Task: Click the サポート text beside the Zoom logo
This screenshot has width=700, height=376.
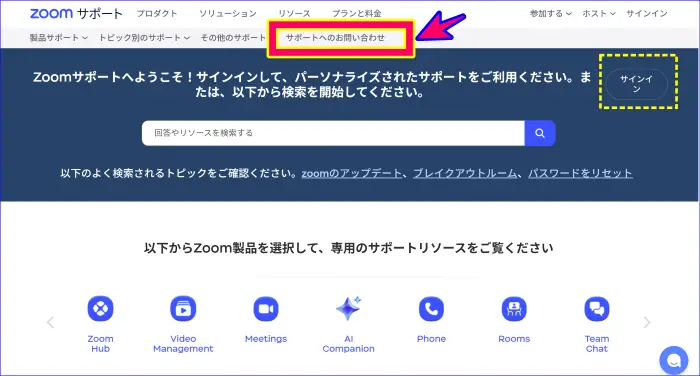Action: point(99,14)
